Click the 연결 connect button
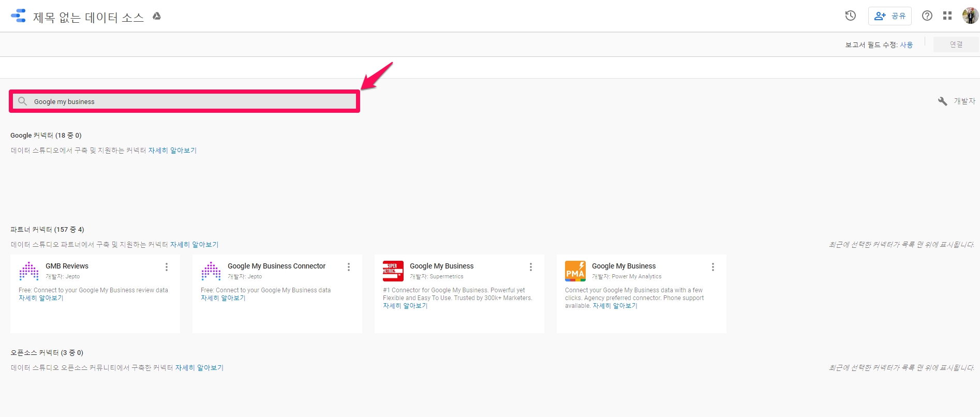 (x=956, y=44)
